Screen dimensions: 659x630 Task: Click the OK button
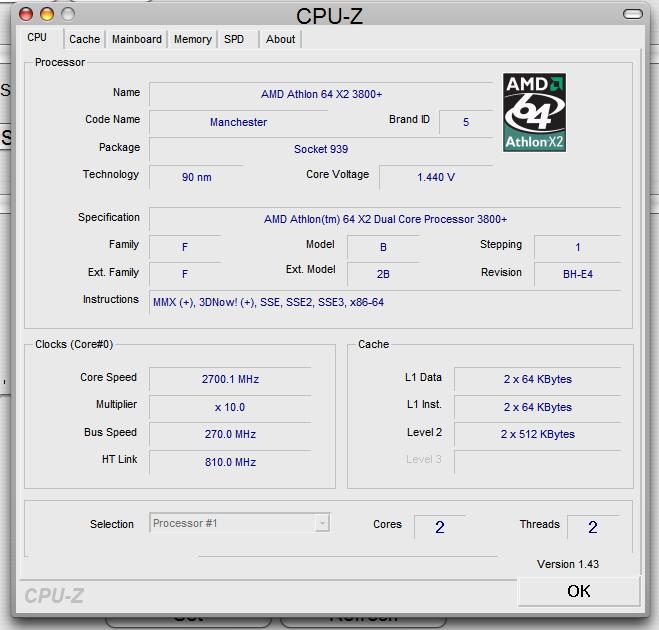[x=579, y=591]
